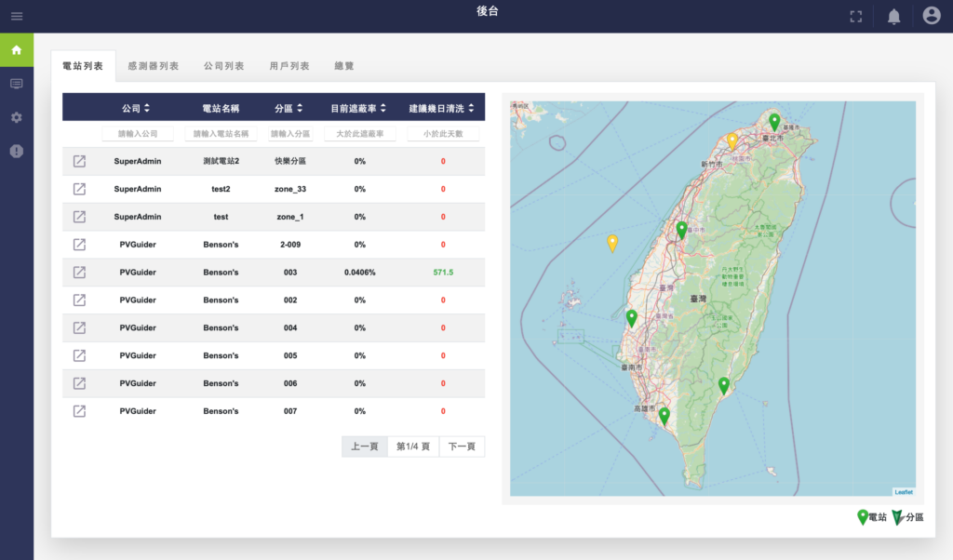Viewport: 953px width, 560px height.
Task: Open the detail link icon for 測試電站2 row
Action: point(80,161)
